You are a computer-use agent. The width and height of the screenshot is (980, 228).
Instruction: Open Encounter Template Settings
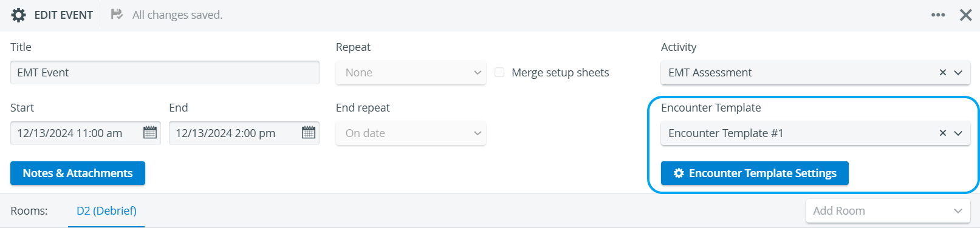[x=755, y=173]
